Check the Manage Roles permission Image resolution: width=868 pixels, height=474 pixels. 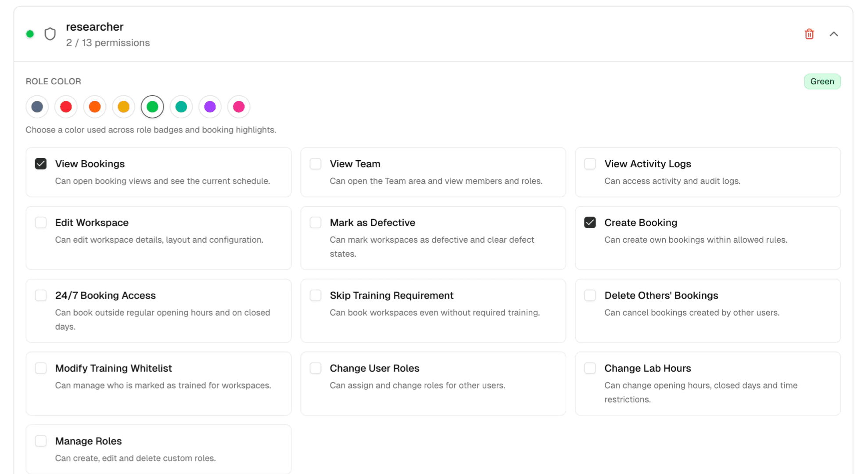click(41, 441)
